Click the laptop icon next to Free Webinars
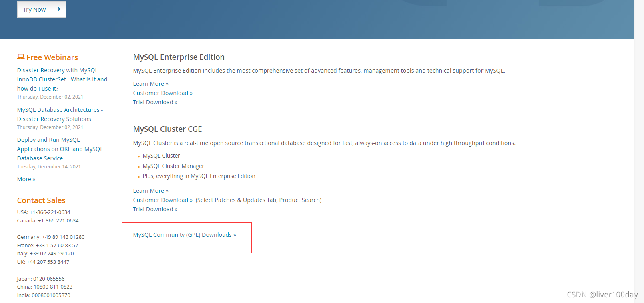644x303 pixels. point(21,57)
